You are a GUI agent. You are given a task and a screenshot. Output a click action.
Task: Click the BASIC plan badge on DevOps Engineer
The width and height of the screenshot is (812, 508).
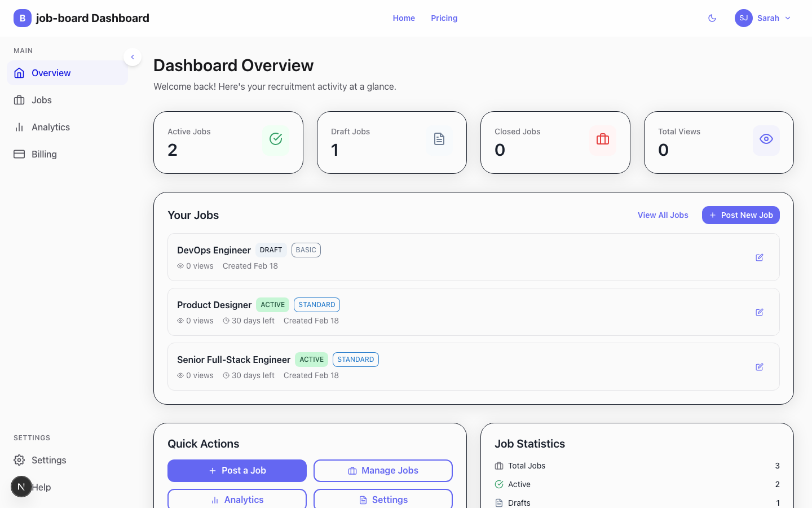coord(306,249)
